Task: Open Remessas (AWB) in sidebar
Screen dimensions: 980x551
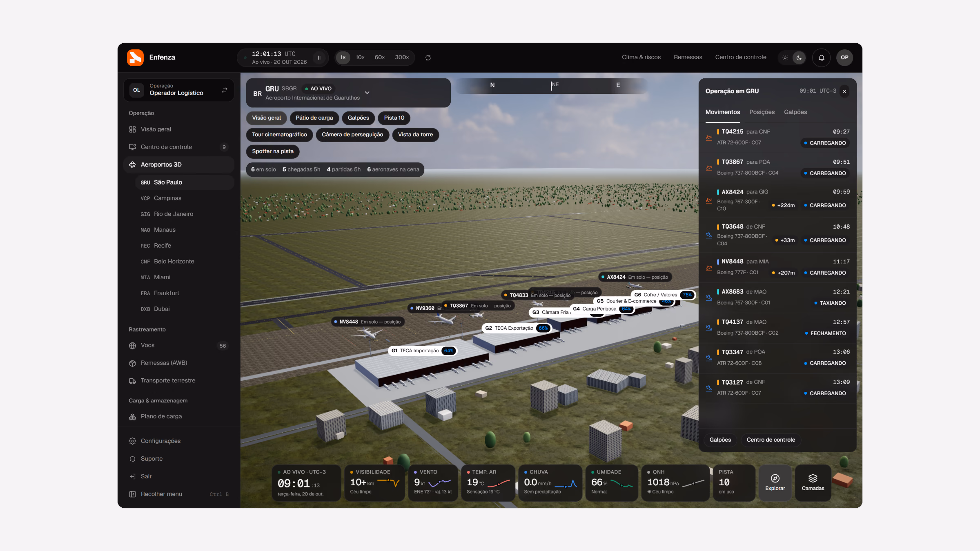Action: coord(179,363)
